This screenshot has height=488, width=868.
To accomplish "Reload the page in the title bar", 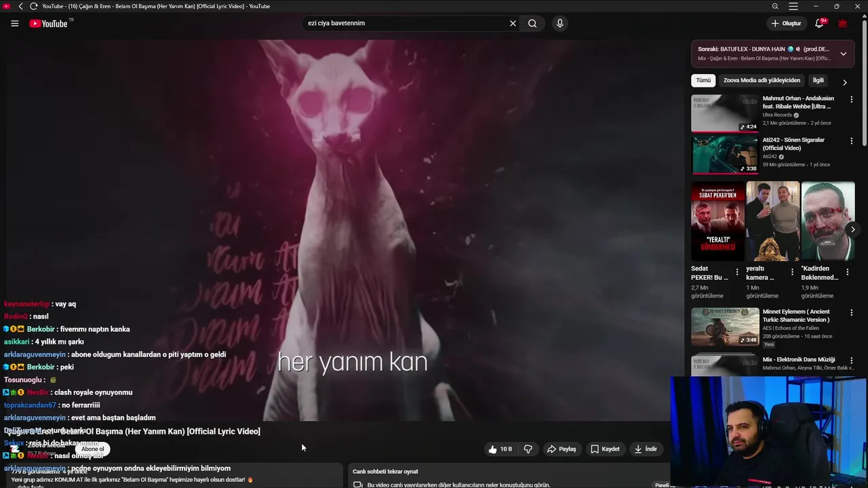I will 33,6.
